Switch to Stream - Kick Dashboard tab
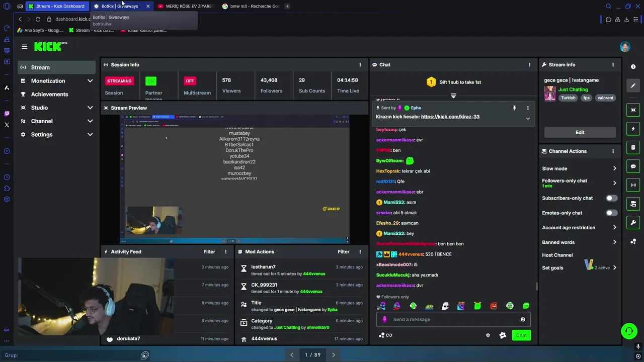The height and width of the screenshot is (362, 644). pos(56,6)
